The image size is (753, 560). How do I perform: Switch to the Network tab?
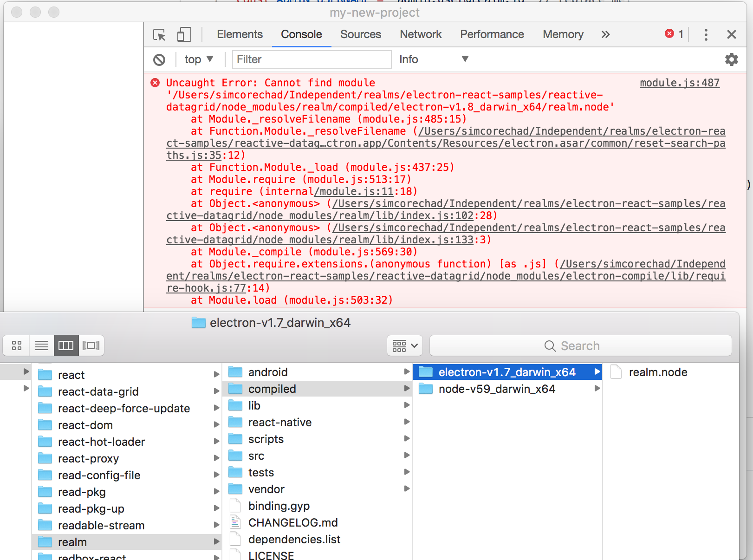[420, 34]
